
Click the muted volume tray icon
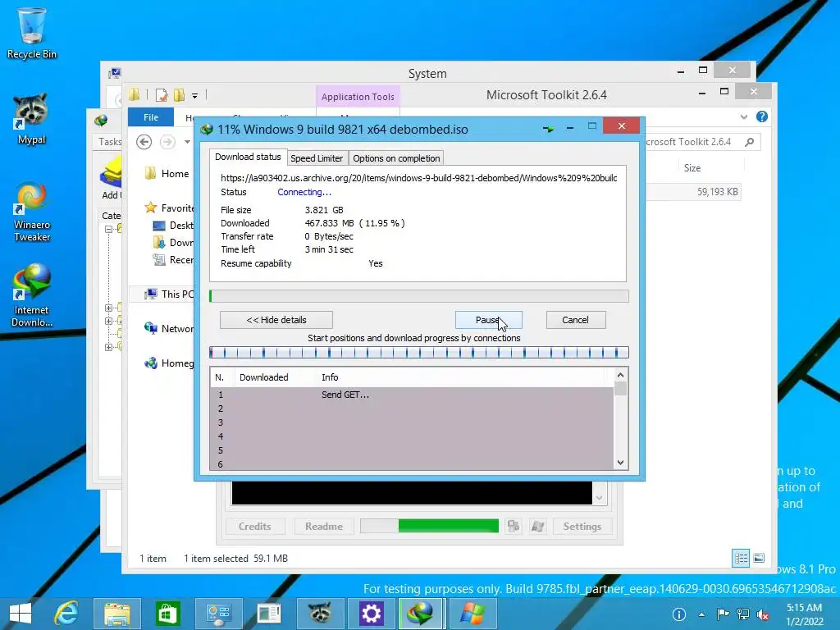(762, 614)
